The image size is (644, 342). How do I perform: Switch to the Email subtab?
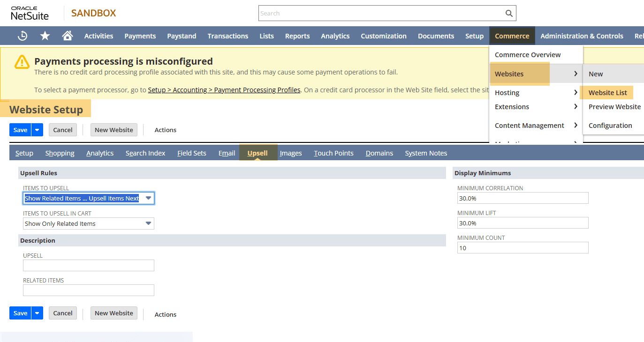click(x=227, y=153)
